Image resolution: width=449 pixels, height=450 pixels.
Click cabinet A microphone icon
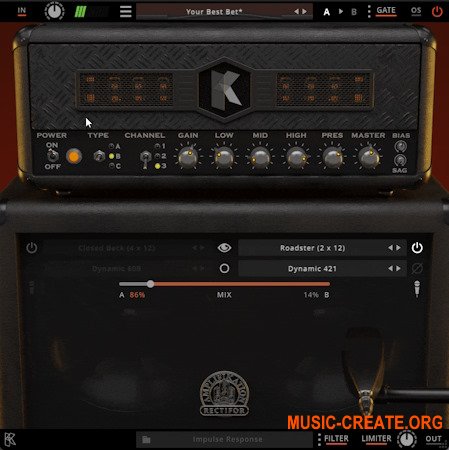[32, 288]
